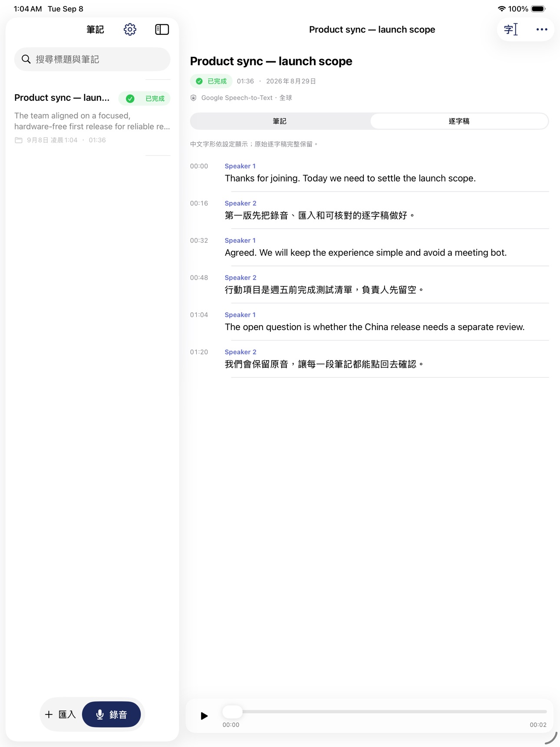
Task: Click the large "Product sync — launch scope" heading
Action: click(x=271, y=61)
